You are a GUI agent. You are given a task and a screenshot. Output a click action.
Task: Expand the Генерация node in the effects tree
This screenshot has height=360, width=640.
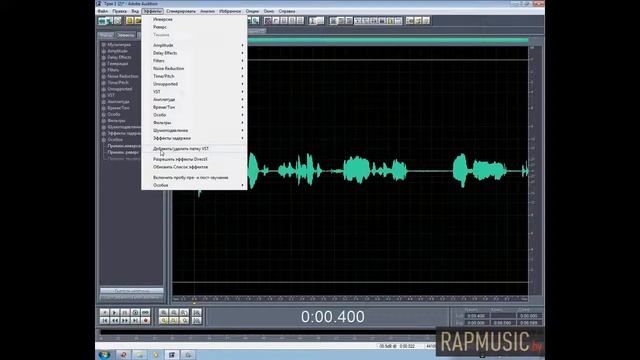[104, 64]
